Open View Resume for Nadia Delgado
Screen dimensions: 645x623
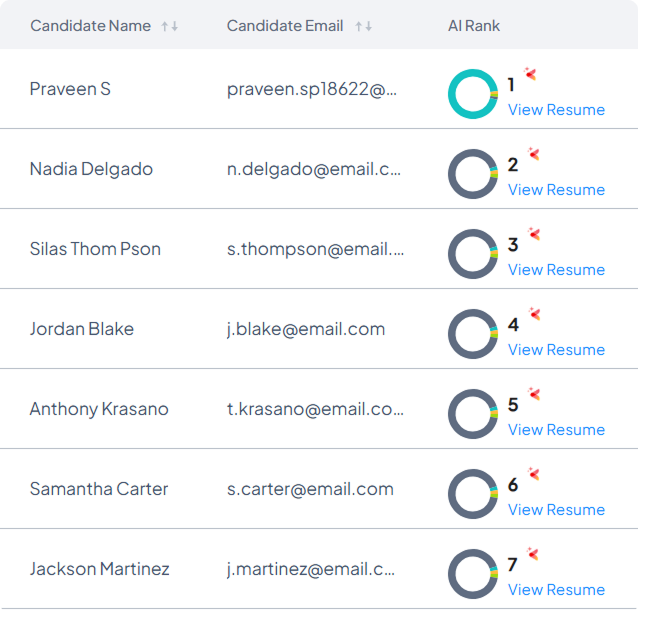coord(556,190)
